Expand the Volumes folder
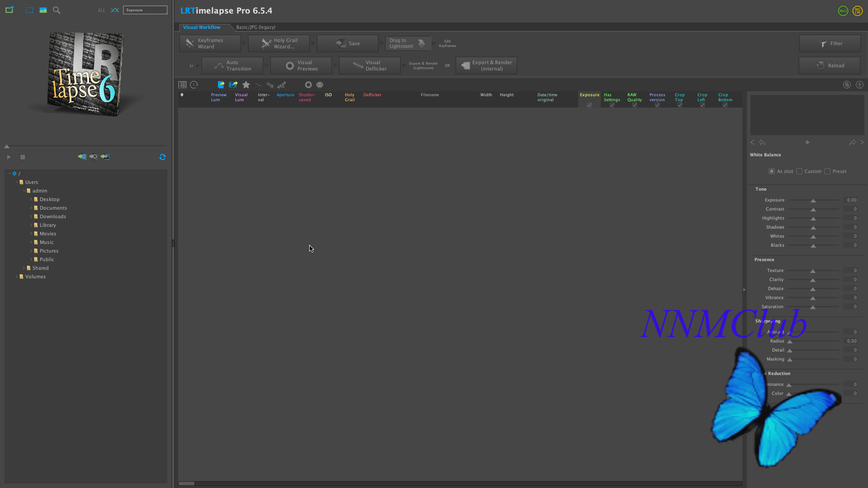Screen dimensions: 868x488 (x=17, y=277)
